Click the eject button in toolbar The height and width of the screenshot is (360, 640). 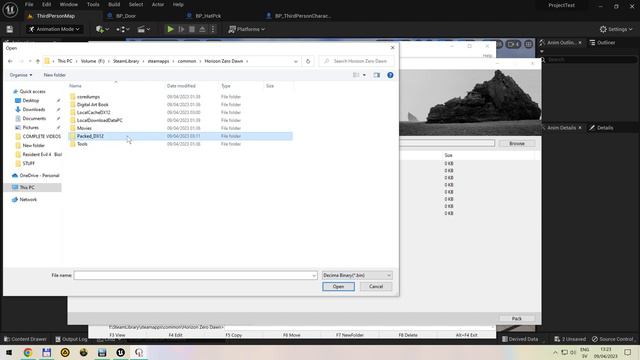pos(202,29)
